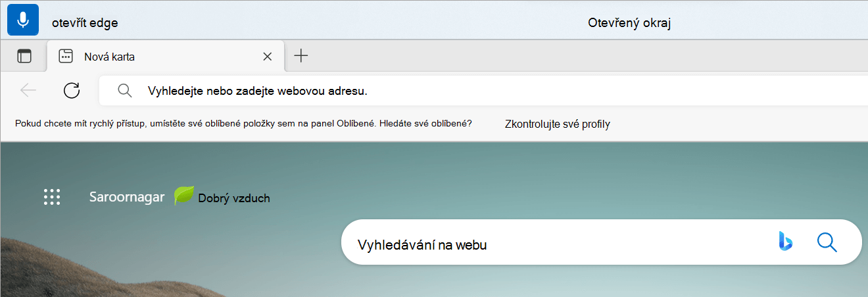Focus the Vyhledávání na webu box

[x=601, y=242]
